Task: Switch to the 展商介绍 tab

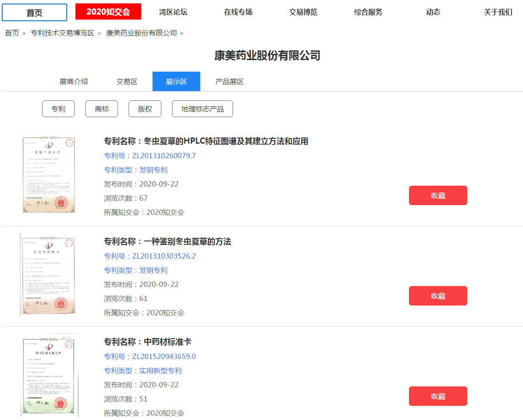Action: tap(74, 81)
